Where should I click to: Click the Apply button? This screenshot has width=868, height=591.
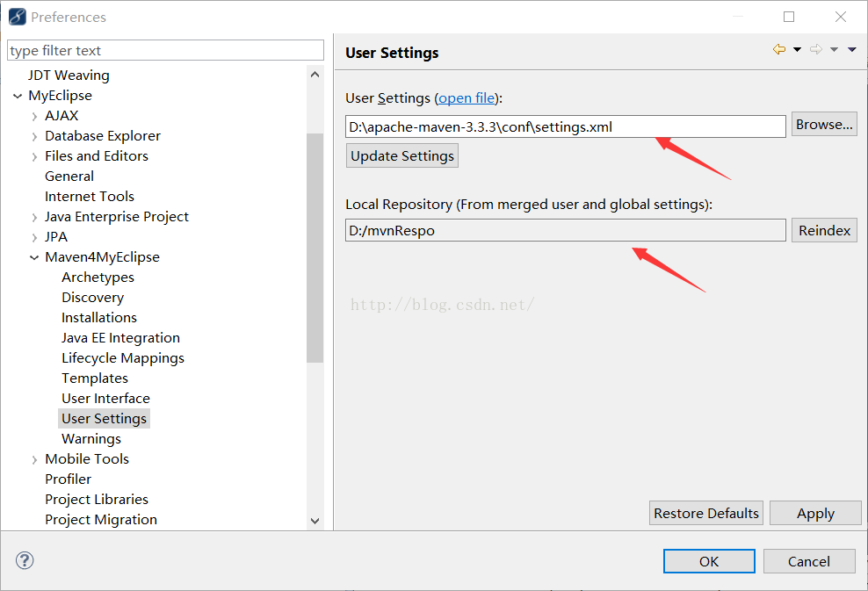[815, 513]
